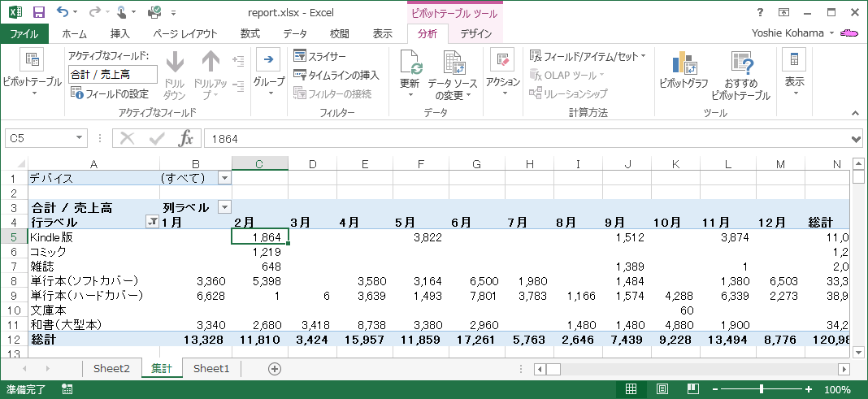Open フィールドの設定 field settings
Image resolution: width=868 pixels, height=399 pixels.
pyautogui.click(x=110, y=93)
